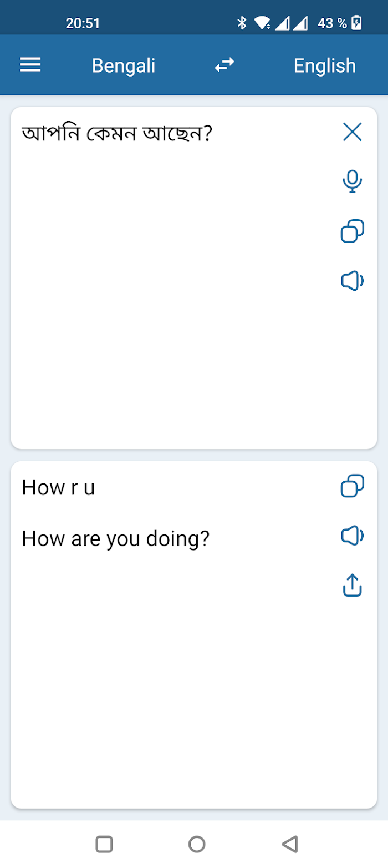Swap Bengali and English languages
Image resolution: width=388 pixels, height=868 pixels.
coord(224,65)
